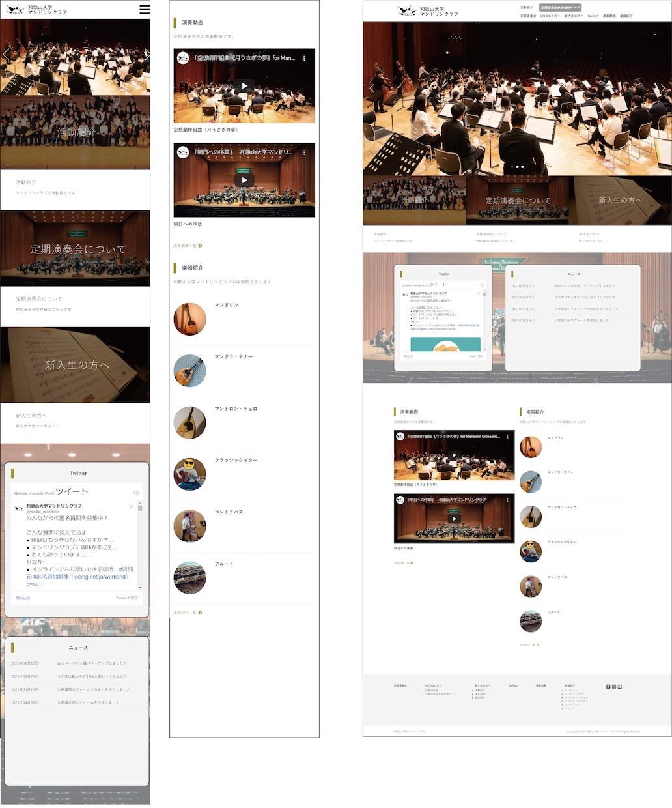Image resolution: width=672 pixels, height=808 pixels.
Task: Open Twitterで表示 link in the mobile Twitter widget
Action: 127,598
